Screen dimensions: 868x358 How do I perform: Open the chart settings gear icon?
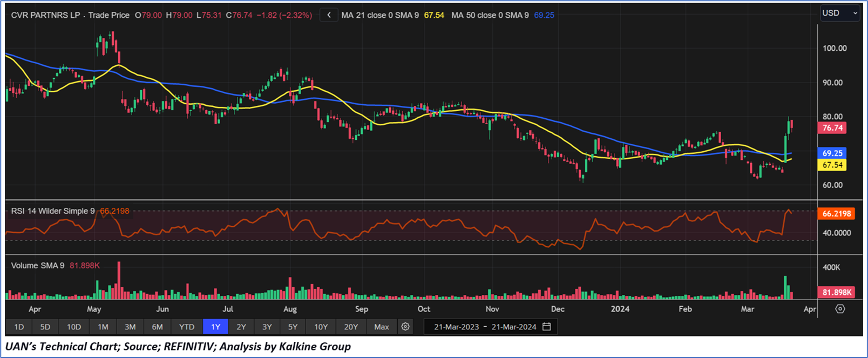pos(405,327)
